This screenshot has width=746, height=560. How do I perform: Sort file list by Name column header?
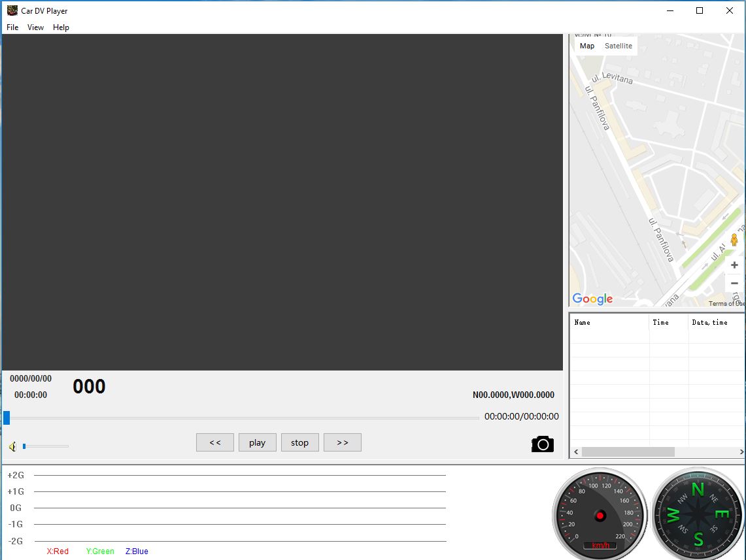click(x=609, y=322)
